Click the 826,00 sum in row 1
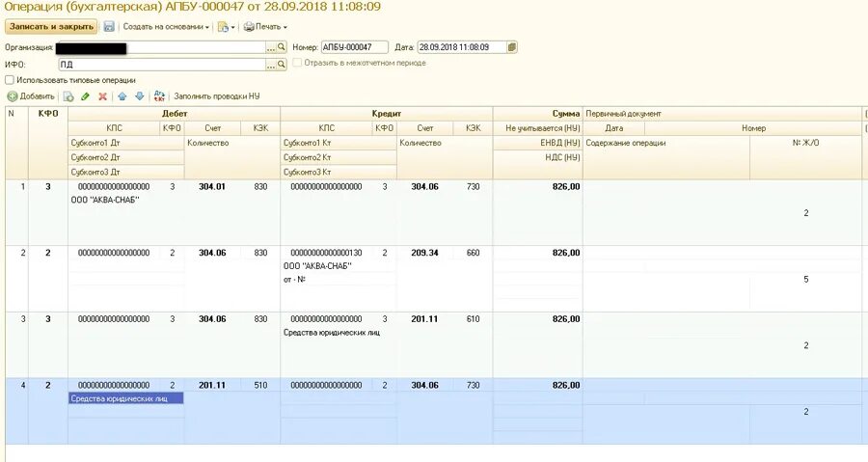 (566, 187)
